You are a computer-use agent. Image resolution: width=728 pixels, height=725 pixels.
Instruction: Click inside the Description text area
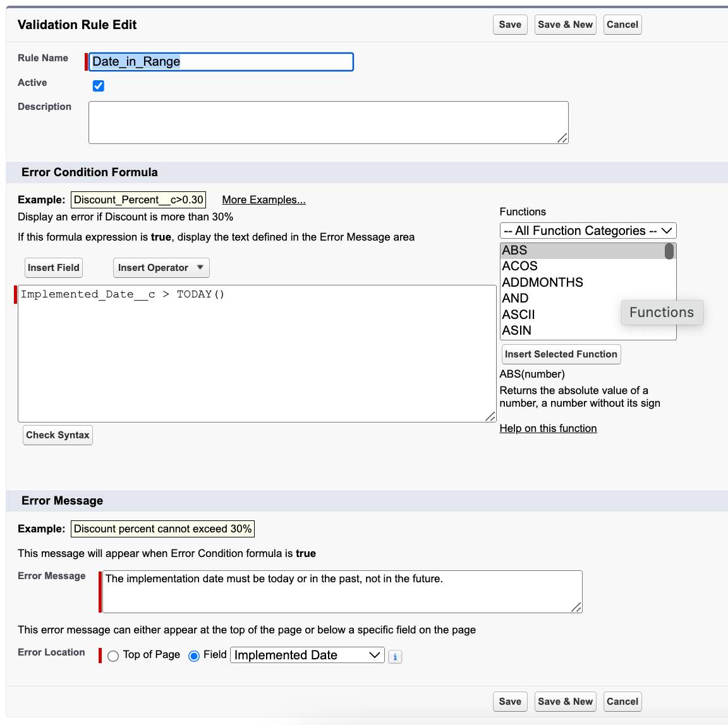328,123
